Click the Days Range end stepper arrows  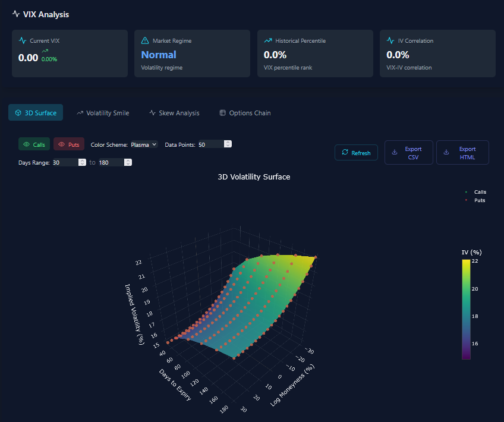[128, 162]
